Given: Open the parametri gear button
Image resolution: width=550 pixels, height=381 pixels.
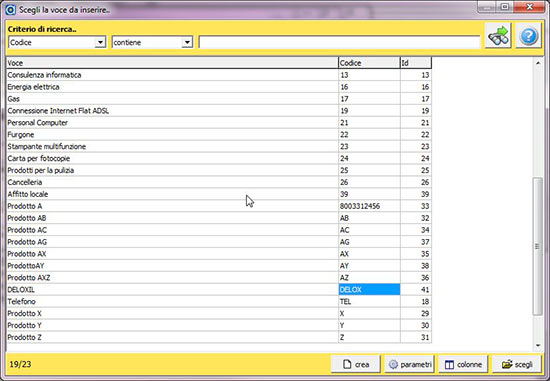Looking at the screenshot, I should pyautogui.click(x=409, y=365).
